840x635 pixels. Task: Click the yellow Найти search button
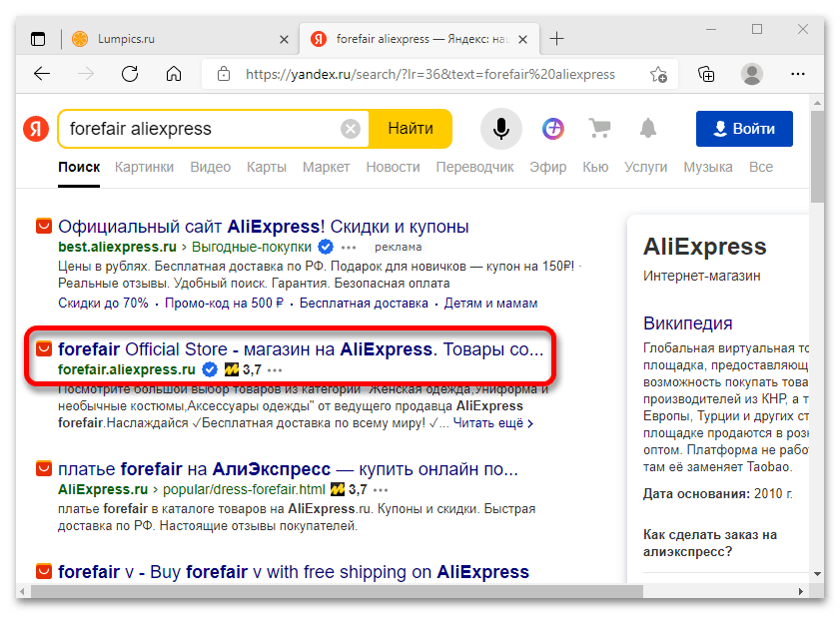coord(411,129)
